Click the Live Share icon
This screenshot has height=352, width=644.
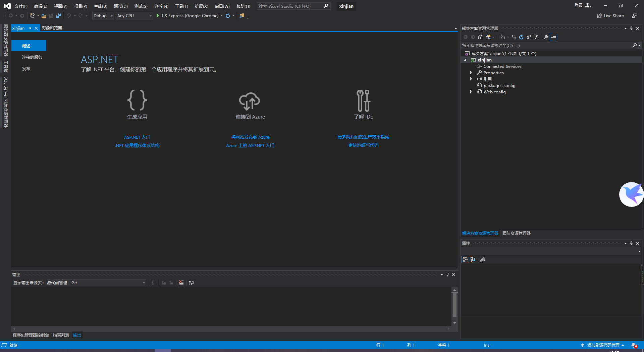[599, 16]
